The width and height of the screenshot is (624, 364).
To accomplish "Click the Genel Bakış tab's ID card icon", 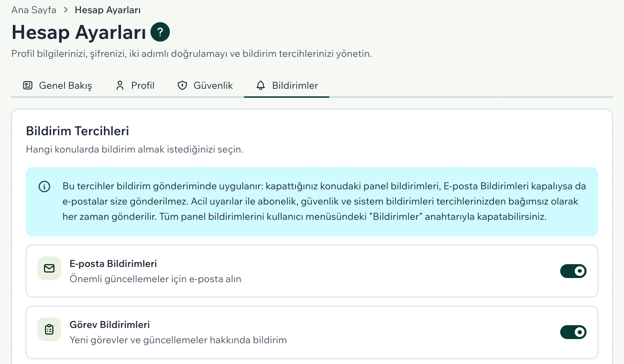I will pos(28,85).
